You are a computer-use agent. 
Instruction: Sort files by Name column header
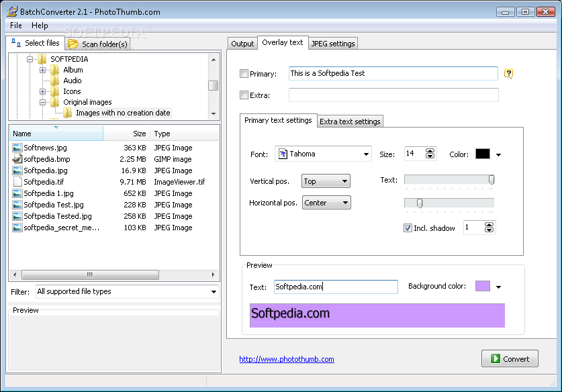pyautogui.click(x=56, y=134)
